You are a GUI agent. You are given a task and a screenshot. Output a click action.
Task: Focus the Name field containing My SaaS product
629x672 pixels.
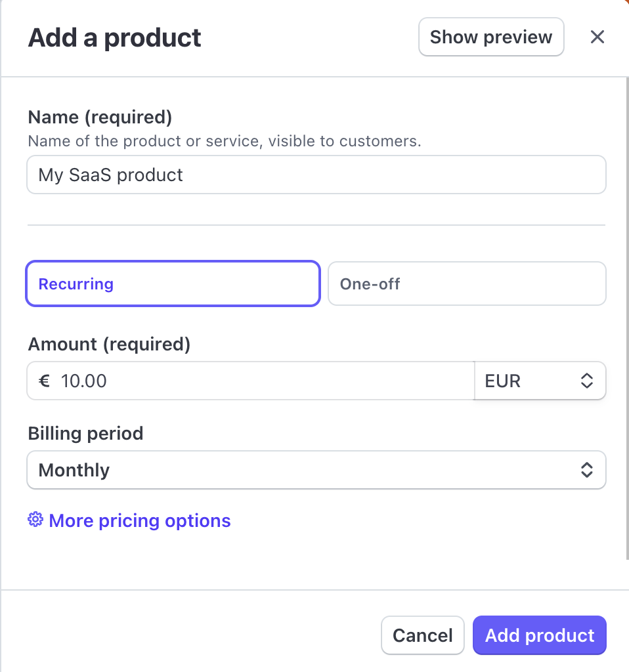point(316,175)
